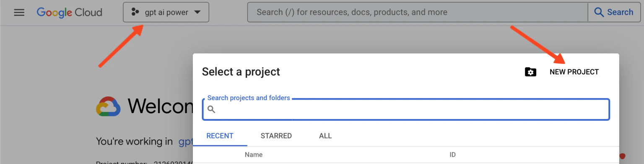Click the Google Cloud logo
This screenshot has height=164, width=644.
click(x=70, y=13)
